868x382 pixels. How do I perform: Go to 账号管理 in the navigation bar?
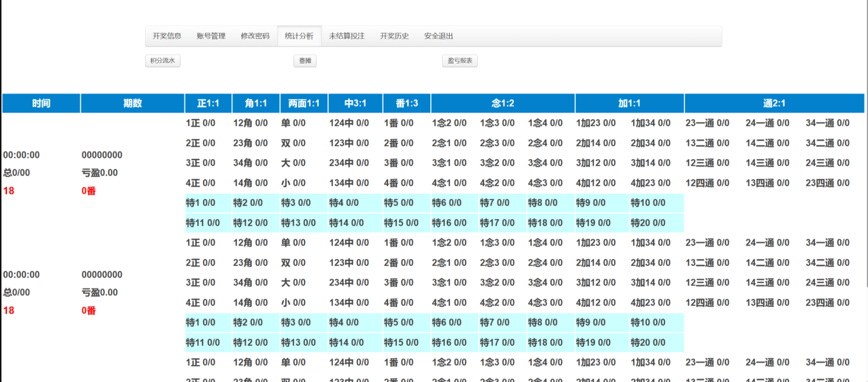coord(211,36)
